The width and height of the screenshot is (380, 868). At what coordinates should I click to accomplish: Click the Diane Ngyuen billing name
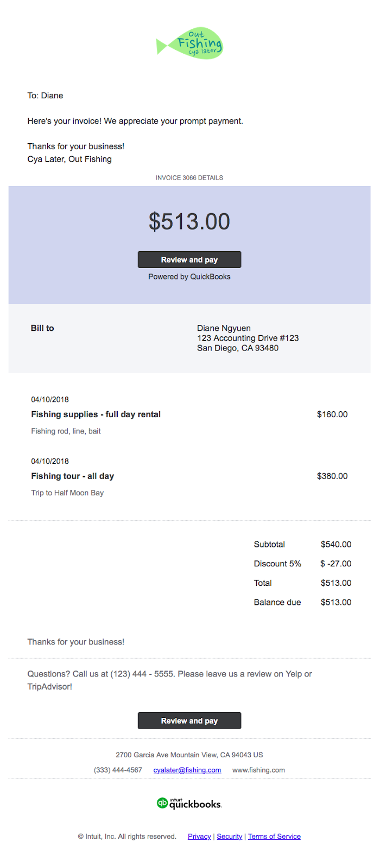point(224,328)
